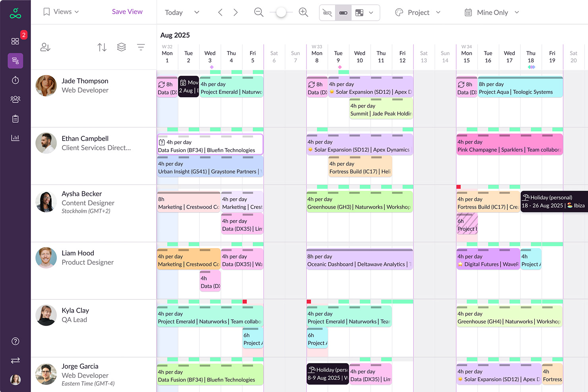
Task: Open the Mine Only dropdown
Action: [x=491, y=12]
